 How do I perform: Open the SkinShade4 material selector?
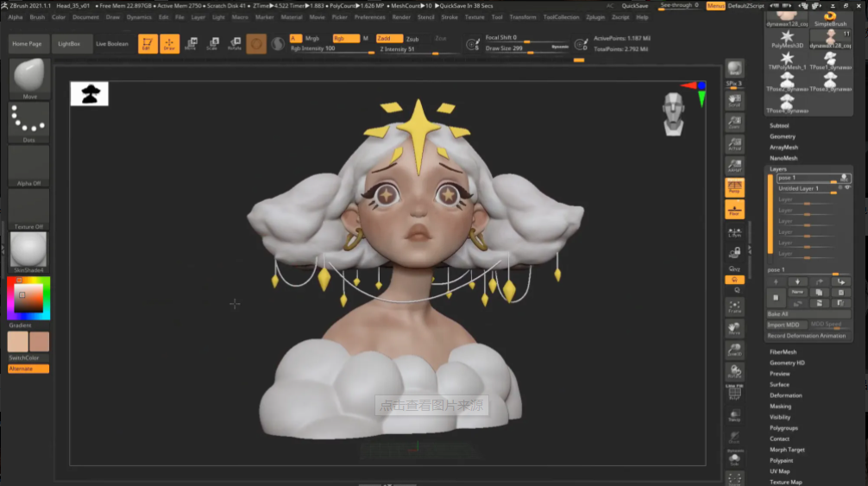click(28, 252)
